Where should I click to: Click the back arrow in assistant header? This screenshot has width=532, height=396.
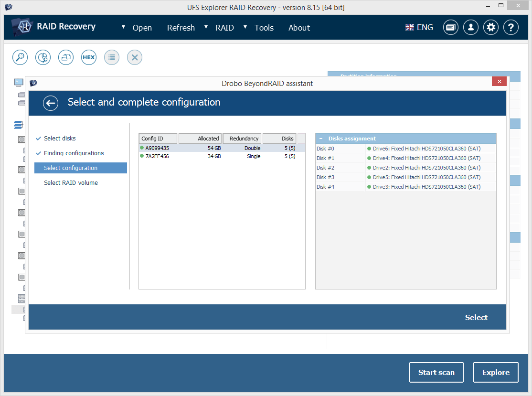pyautogui.click(x=51, y=103)
